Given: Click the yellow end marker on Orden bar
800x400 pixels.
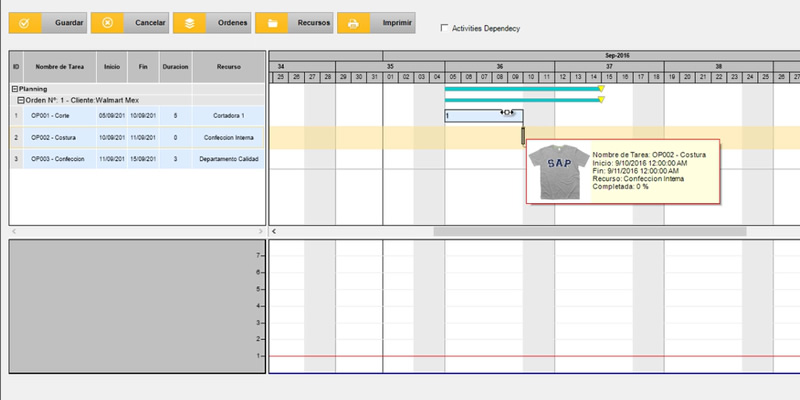Looking at the screenshot, I should point(601,100).
